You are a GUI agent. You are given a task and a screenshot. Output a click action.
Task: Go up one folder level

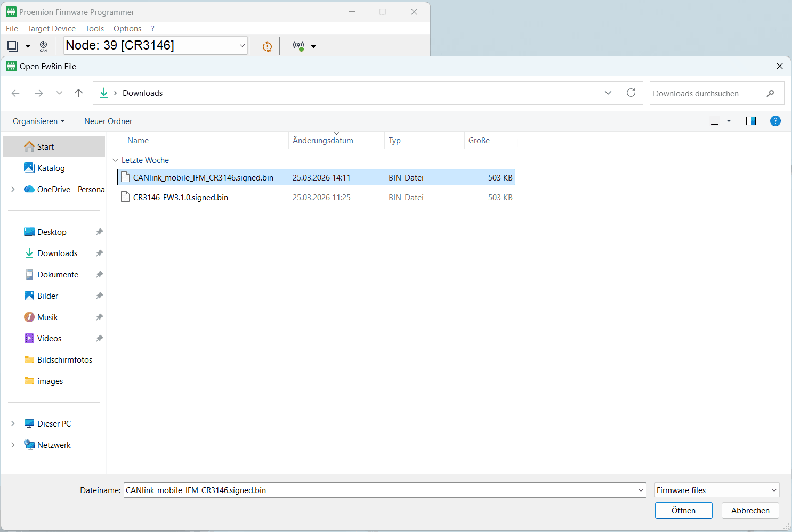point(79,93)
